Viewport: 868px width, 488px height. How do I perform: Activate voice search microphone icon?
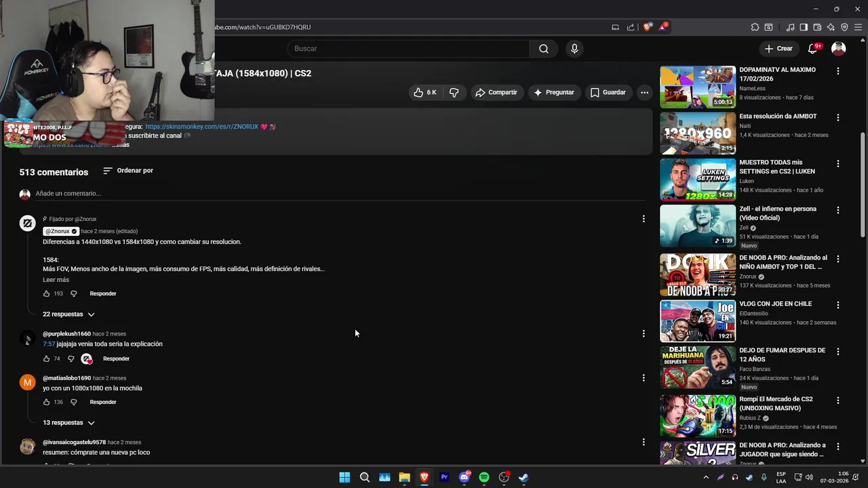[574, 49]
